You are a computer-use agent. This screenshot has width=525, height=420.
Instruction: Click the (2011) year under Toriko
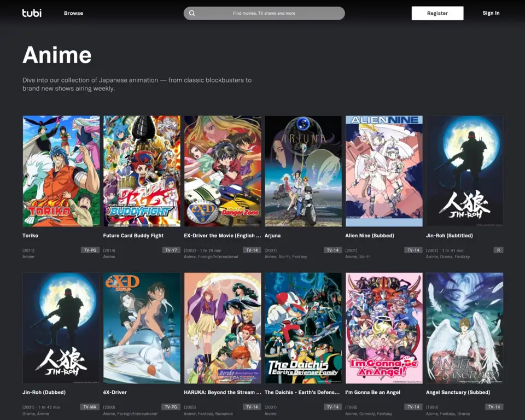(28, 250)
